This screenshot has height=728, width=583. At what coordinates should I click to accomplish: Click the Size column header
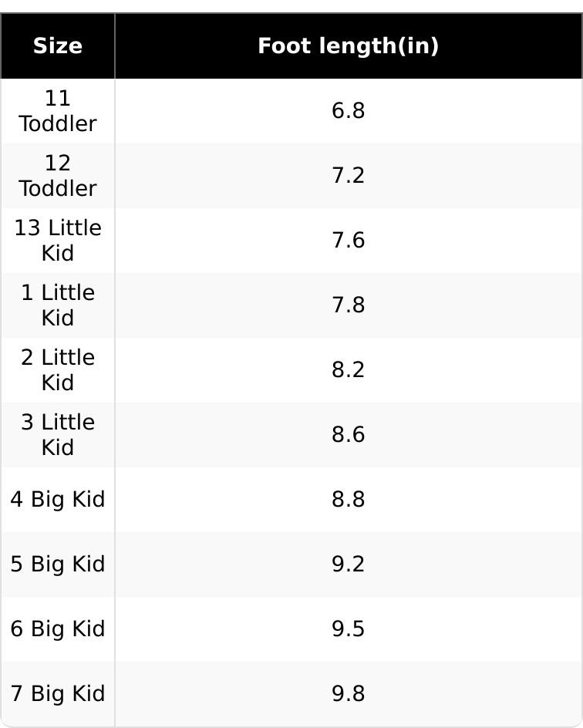tap(58, 46)
